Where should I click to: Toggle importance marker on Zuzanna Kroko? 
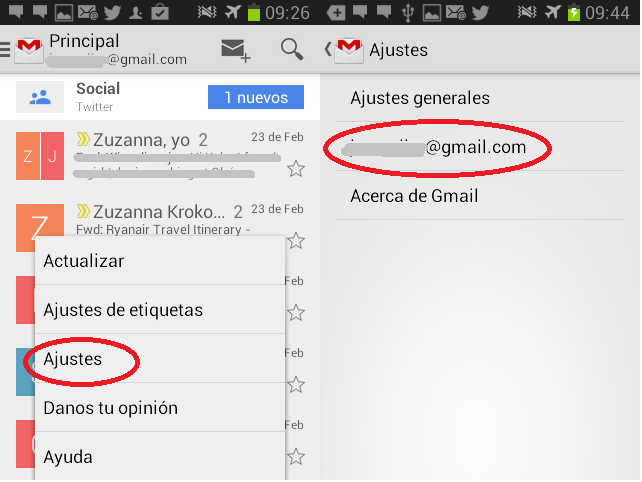click(83, 211)
